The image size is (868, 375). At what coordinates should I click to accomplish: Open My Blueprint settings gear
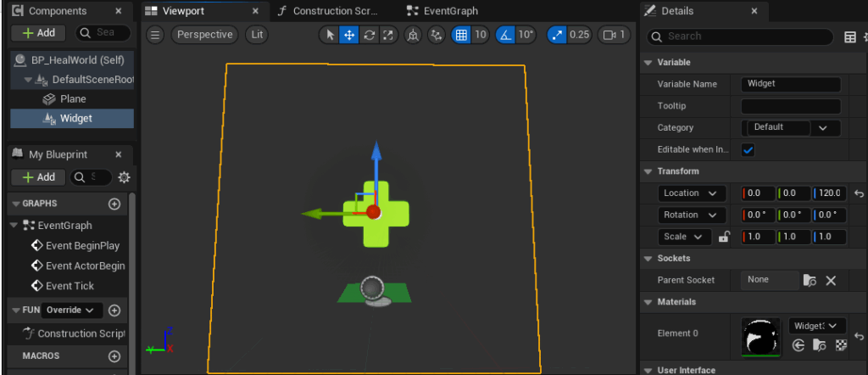(125, 177)
